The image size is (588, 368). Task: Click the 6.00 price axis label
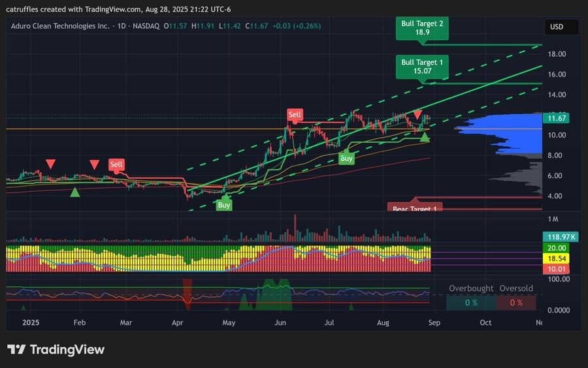(x=555, y=176)
